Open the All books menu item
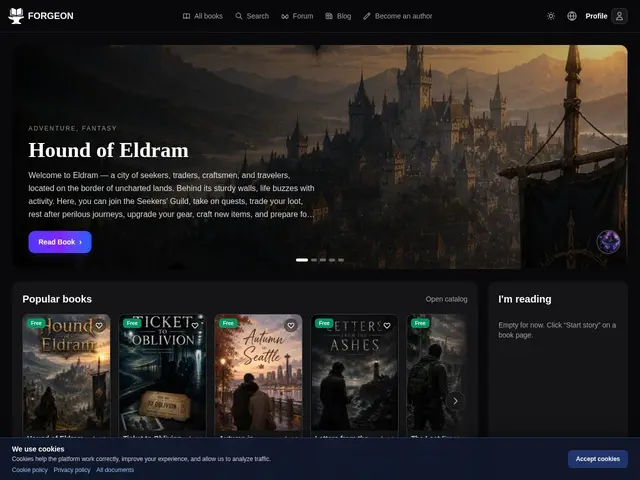 click(x=202, y=16)
